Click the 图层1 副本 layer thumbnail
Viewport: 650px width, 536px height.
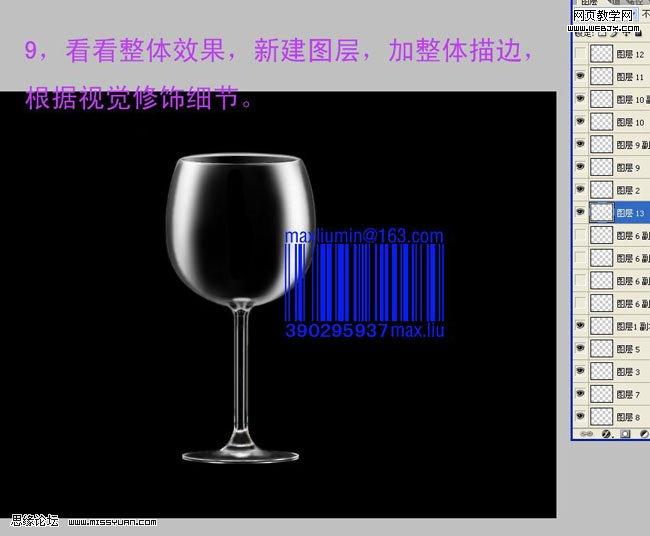click(x=601, y=326)
